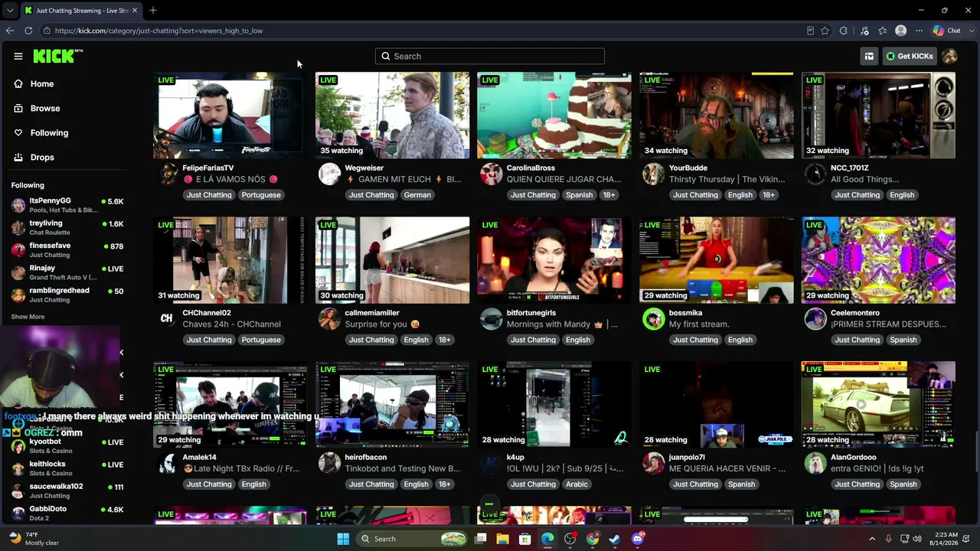Open the Ceelemontero channel avatar
The height and width of the screenshot is (551, 980).
point(815,319)
